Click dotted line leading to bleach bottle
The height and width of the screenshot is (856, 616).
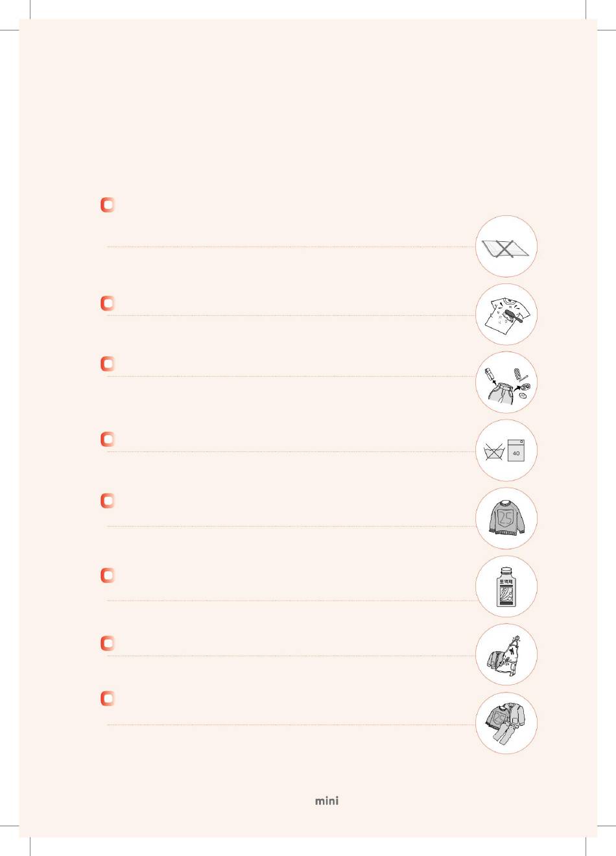point(292,600)
